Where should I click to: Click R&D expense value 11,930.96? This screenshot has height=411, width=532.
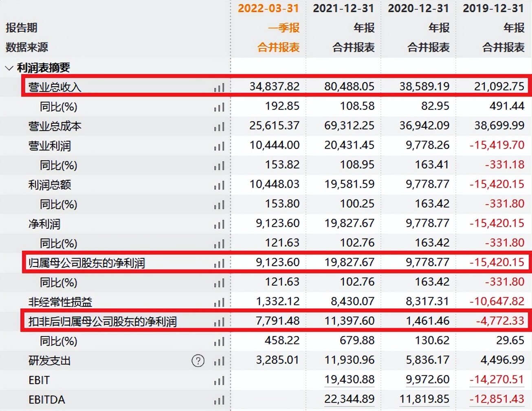coord(350,360)
